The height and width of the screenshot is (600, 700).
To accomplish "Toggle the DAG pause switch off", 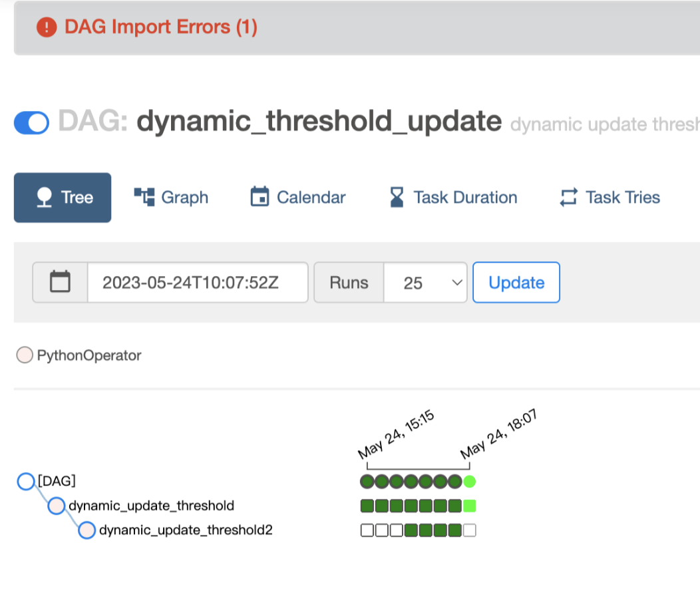I will click(x=31, y=122).
